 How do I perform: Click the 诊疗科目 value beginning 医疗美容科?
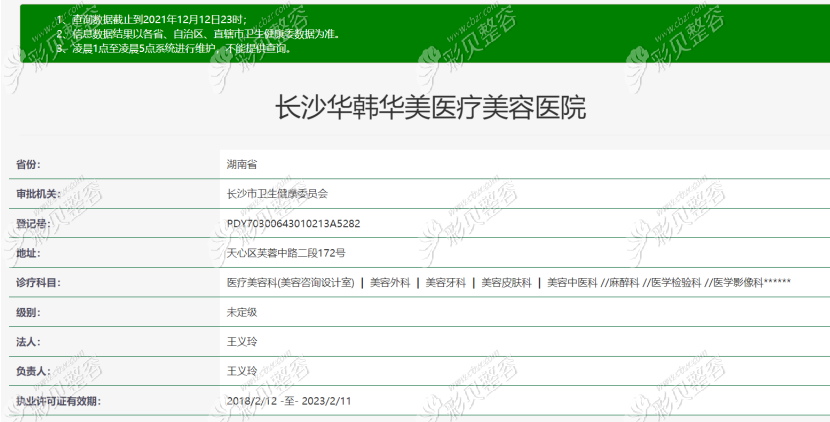tap(509, 283)
